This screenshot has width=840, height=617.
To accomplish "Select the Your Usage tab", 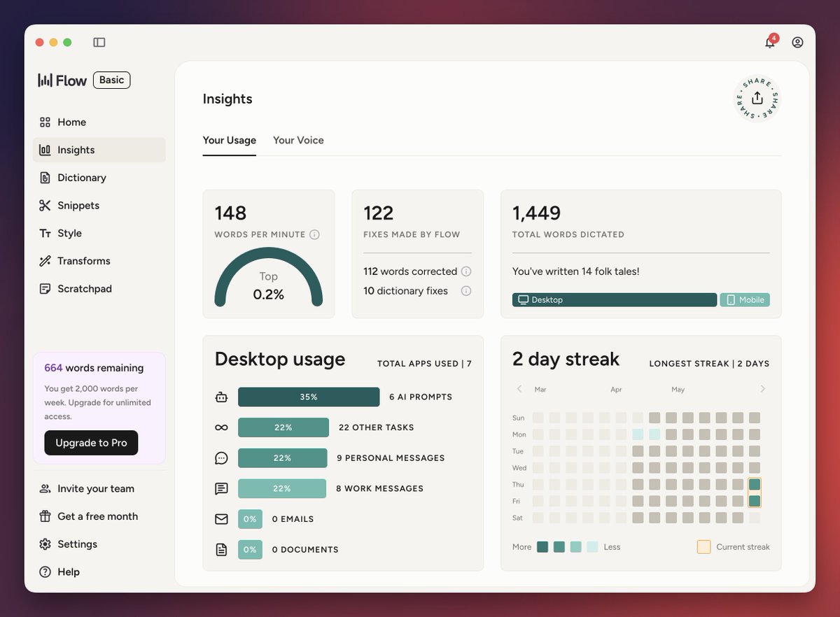I will click(x=230, y=140).
